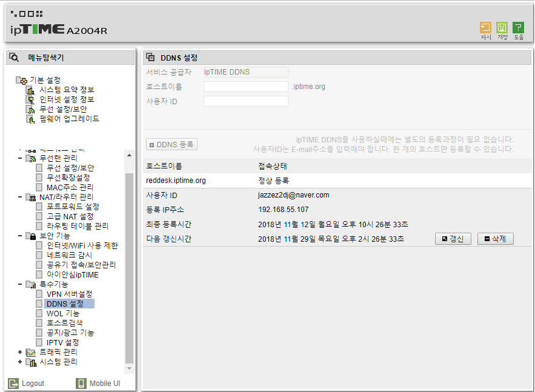Click the menu tree scrollbar up arrow
Image resolution: width=535 pixels, height=392 pixels.
pyautogui.click(x=129, y=156)
